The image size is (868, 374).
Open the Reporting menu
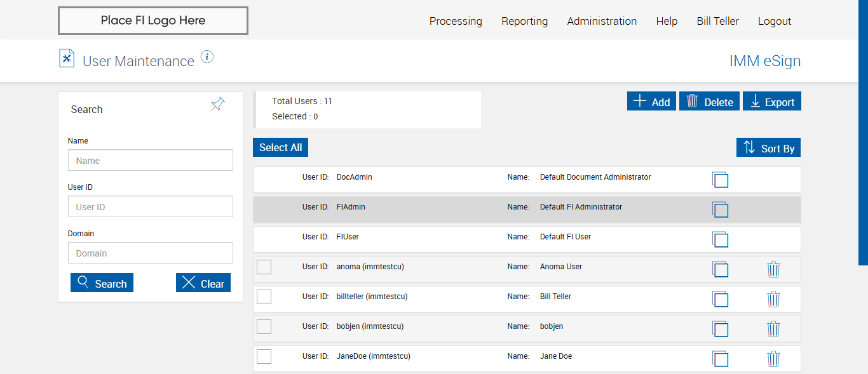tap(524, 21)
